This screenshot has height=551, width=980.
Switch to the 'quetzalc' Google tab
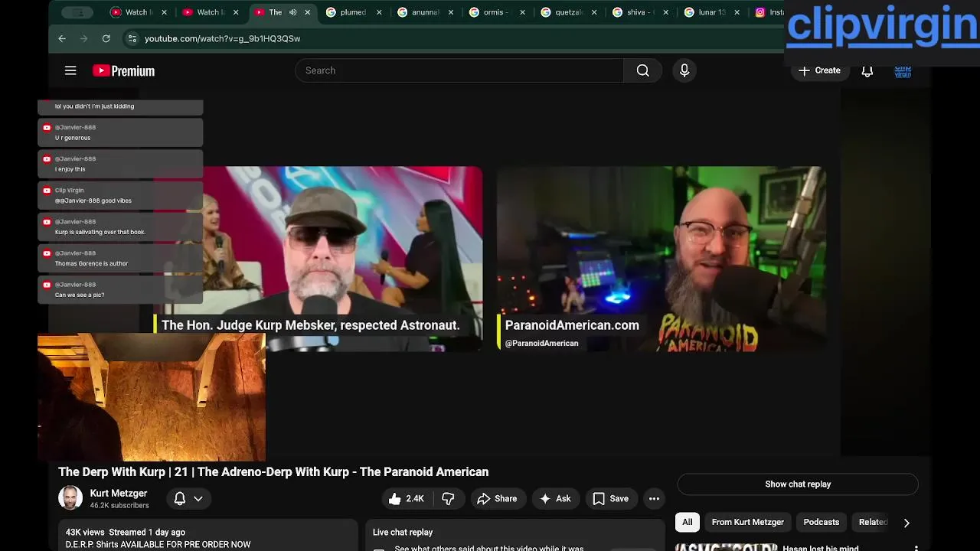568,12
